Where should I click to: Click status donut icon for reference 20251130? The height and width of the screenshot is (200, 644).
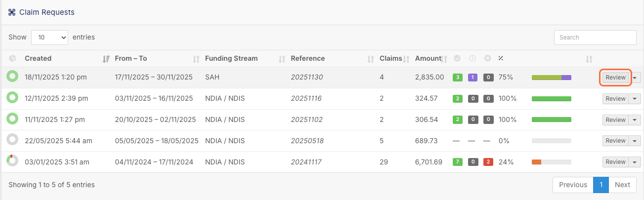[12, 77]
